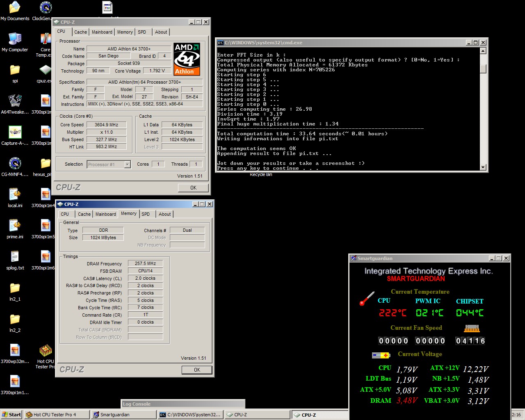
Task: Switch to the Cache tab in upper CPU-Z
Action: coord(80,32)
